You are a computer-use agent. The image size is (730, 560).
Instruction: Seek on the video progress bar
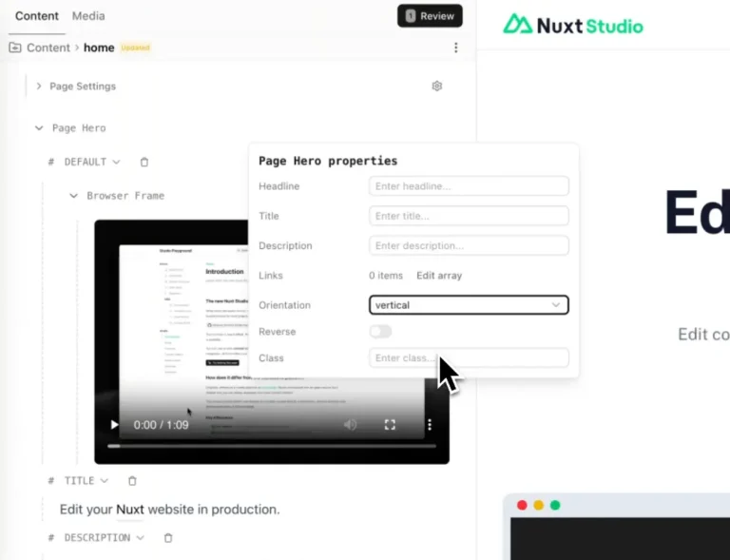coord(272,446)
